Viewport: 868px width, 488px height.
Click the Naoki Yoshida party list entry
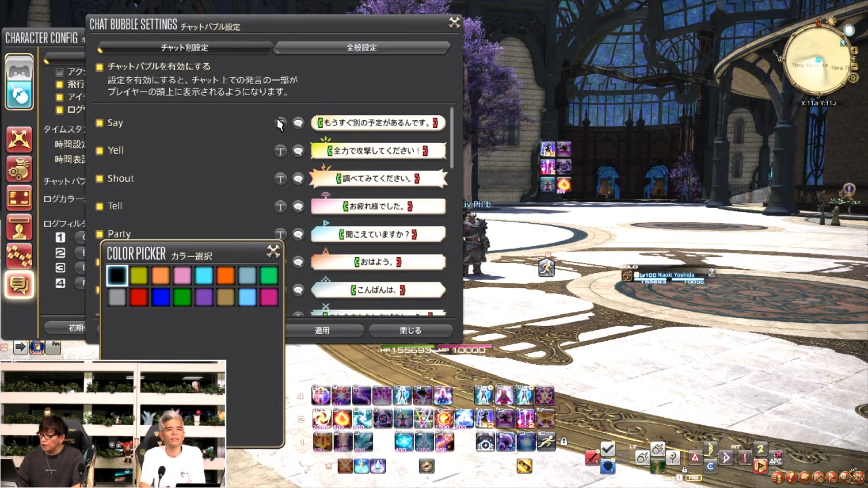coord(668,277)
